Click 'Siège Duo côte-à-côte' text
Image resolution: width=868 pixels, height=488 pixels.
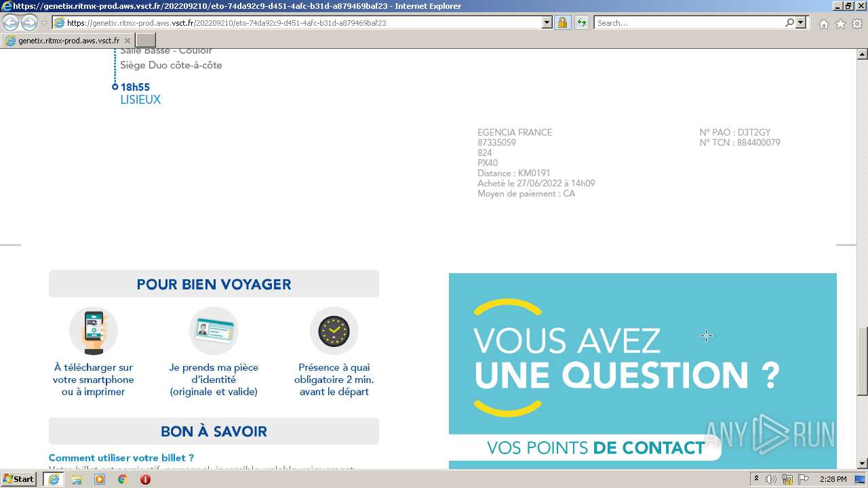(x=171, y=65)
